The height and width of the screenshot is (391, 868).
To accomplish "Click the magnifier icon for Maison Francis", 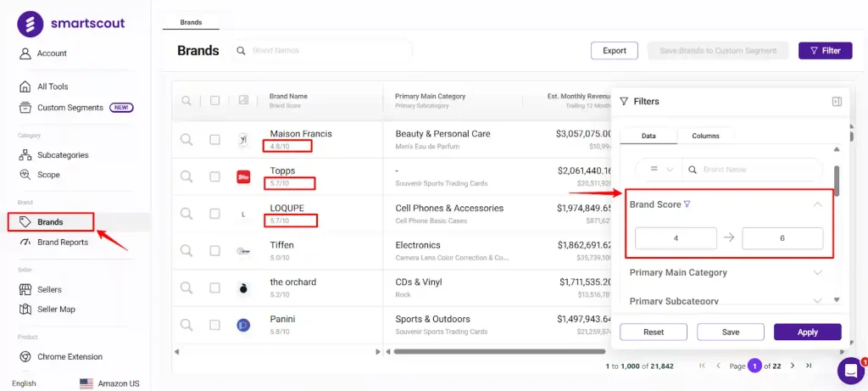I will pyautogui.click(x=186, y=140).
